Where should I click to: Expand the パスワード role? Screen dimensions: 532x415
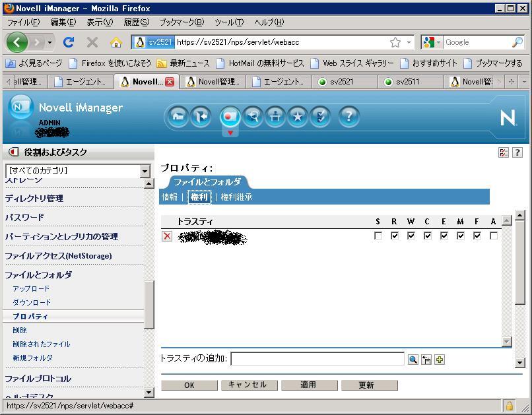coord(24,217)
